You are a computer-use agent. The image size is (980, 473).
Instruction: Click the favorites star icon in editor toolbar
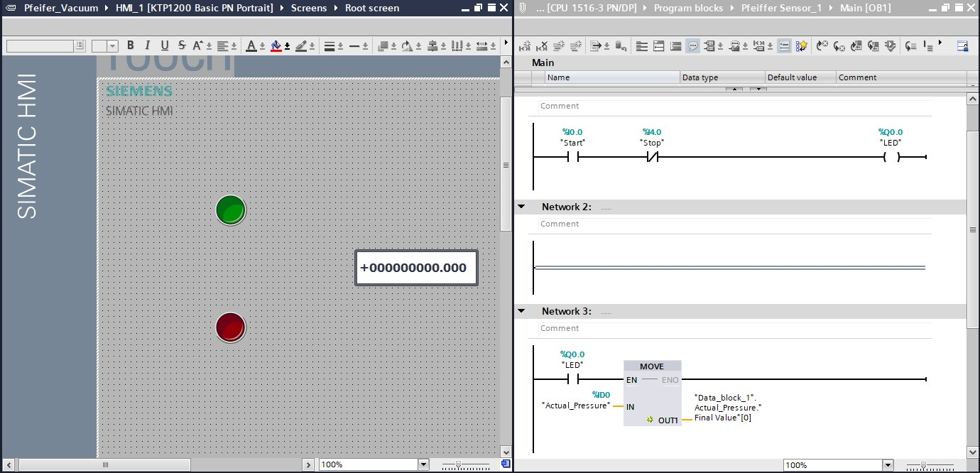coord(802,46)
